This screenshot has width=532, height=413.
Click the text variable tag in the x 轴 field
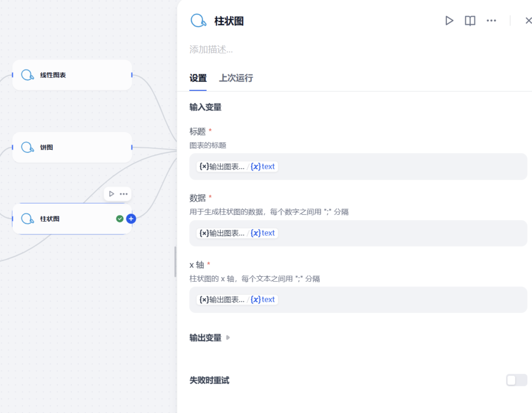(263, 300)
